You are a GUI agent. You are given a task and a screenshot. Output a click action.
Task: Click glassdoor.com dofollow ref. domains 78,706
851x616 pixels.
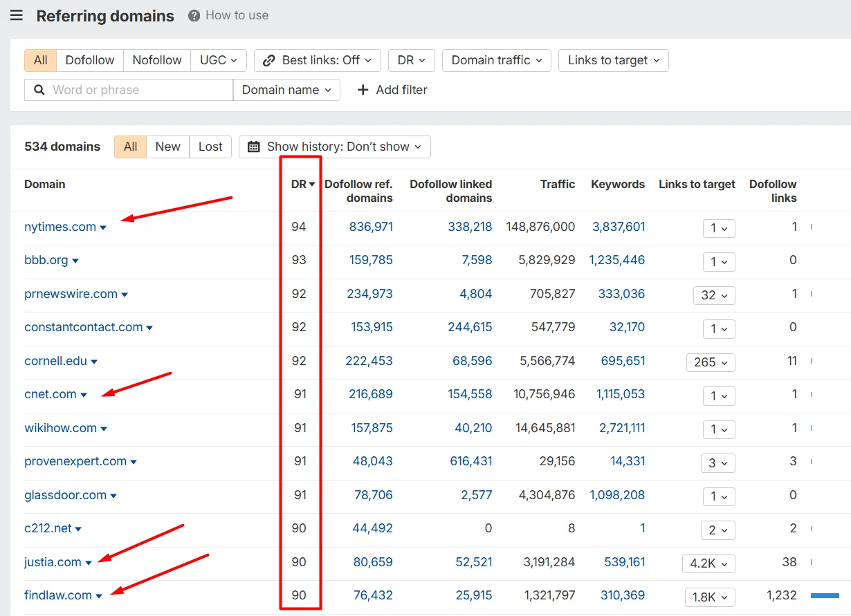pos(374,495)
